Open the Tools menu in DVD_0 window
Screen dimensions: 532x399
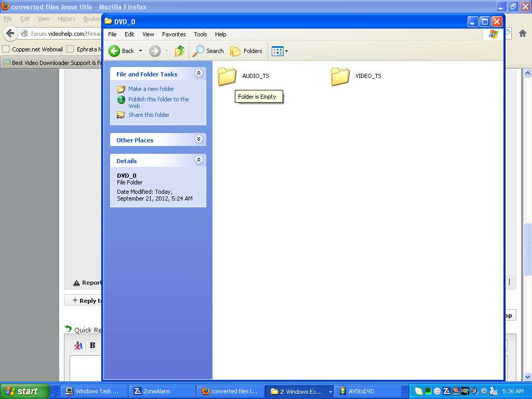click(x=201, y=34)
